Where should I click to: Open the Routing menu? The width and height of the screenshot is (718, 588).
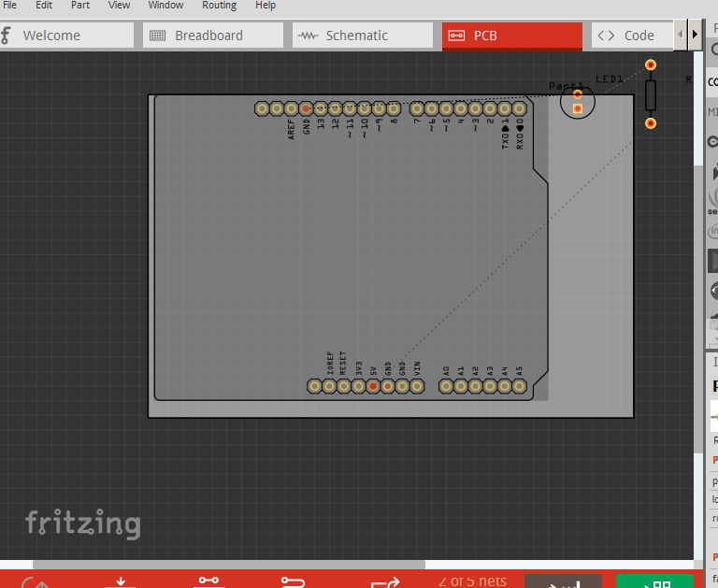(220, 5)
